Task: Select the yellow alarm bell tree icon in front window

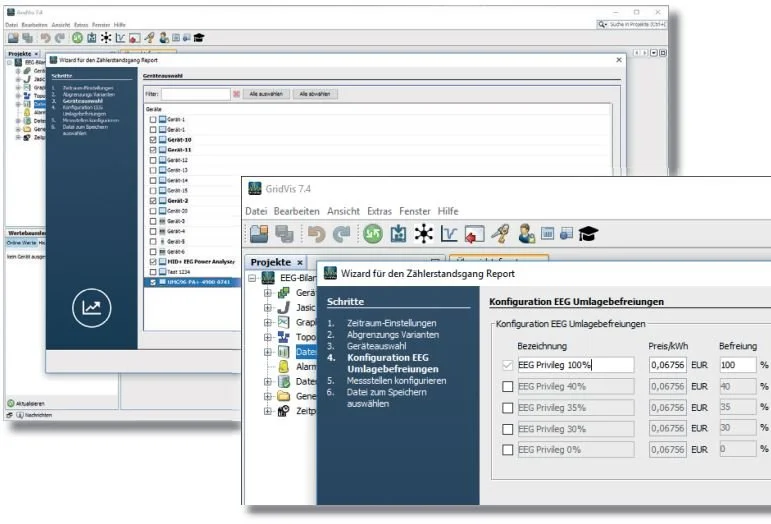Action: point(283,367)
